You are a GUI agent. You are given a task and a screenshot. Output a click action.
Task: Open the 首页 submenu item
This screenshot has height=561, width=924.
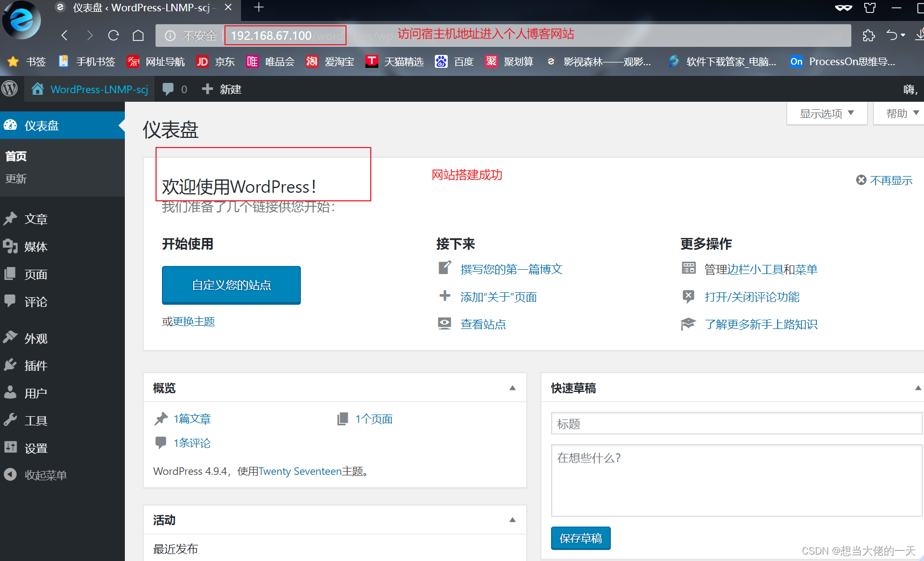click(x=16, y=156)
